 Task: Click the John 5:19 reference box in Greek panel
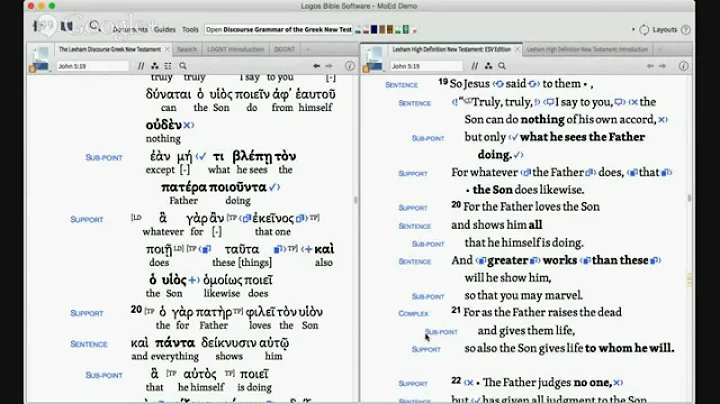[92, 66]
